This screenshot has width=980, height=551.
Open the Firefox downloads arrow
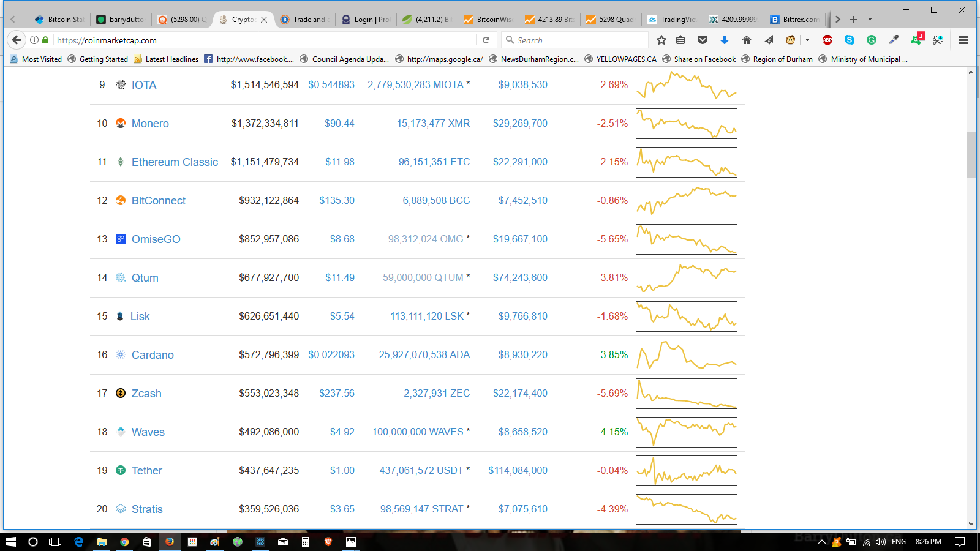tap(725, 40)
